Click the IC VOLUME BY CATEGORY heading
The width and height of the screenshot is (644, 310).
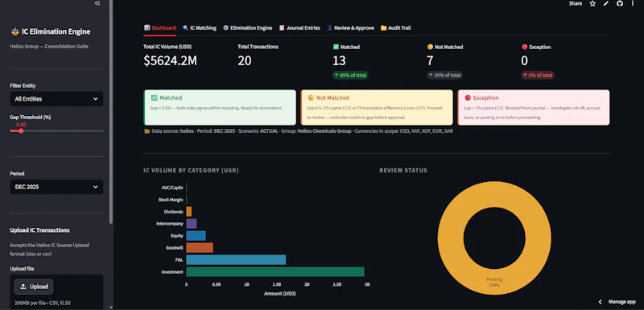coord(191,171)
